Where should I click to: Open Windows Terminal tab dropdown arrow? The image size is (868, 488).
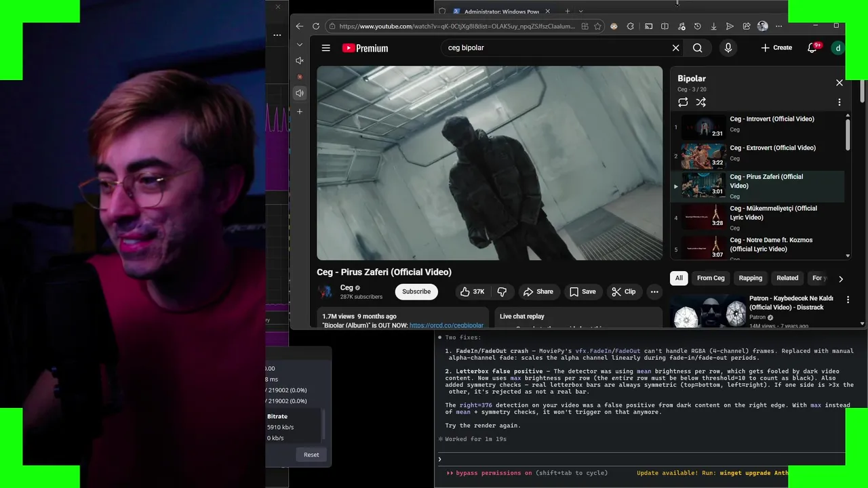coord(581,12)
